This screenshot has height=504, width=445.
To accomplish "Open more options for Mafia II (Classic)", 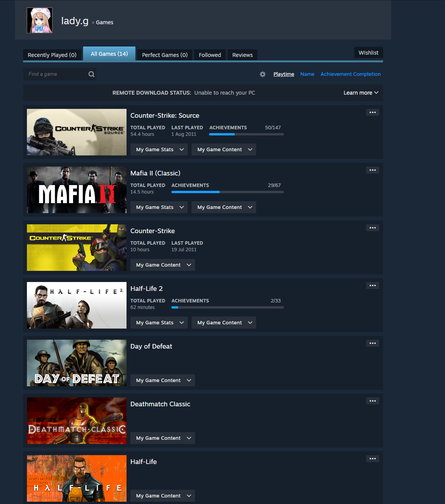I will (x=373, y=170).
